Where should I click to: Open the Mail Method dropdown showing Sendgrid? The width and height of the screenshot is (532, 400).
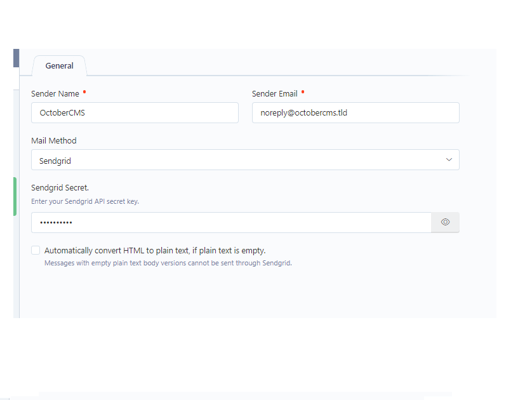[245, 160]
